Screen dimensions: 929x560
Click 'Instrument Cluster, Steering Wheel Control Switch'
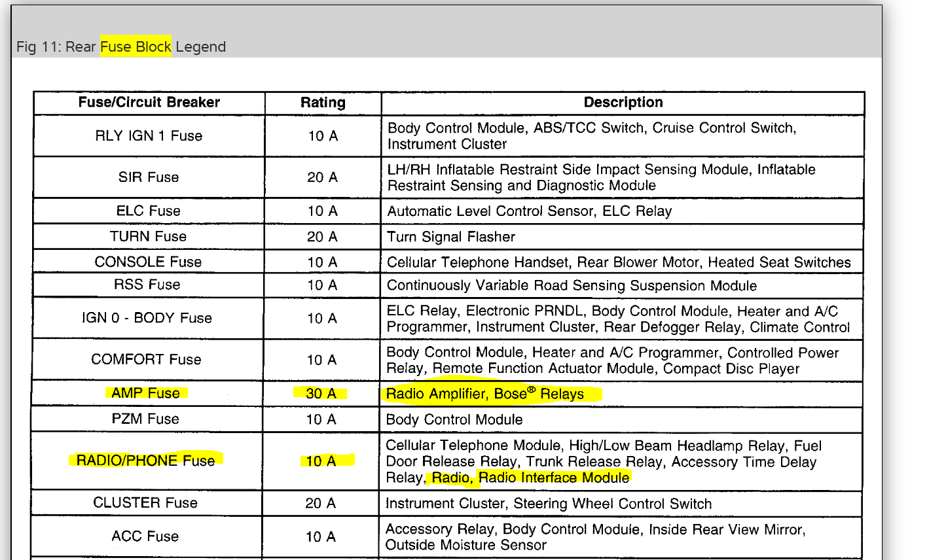549,504
